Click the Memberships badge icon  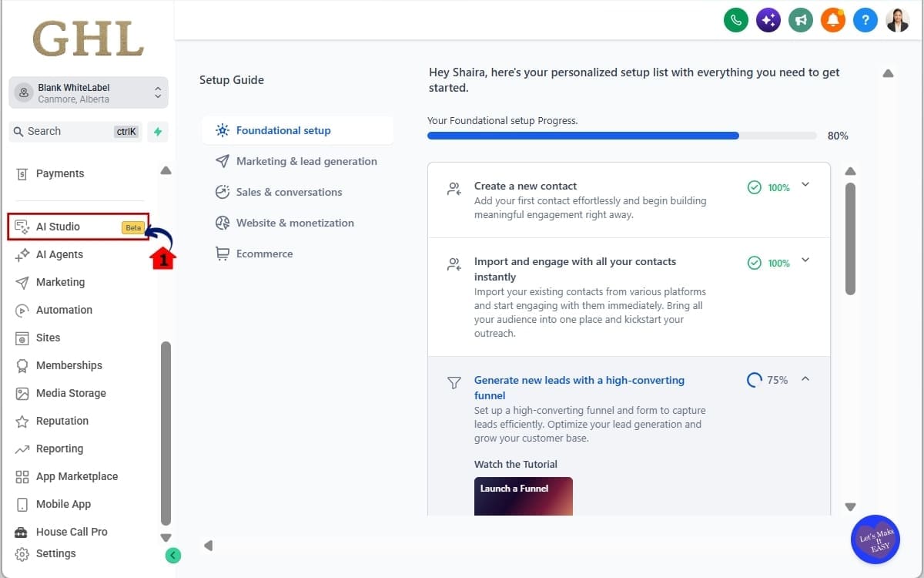[22, 365]
